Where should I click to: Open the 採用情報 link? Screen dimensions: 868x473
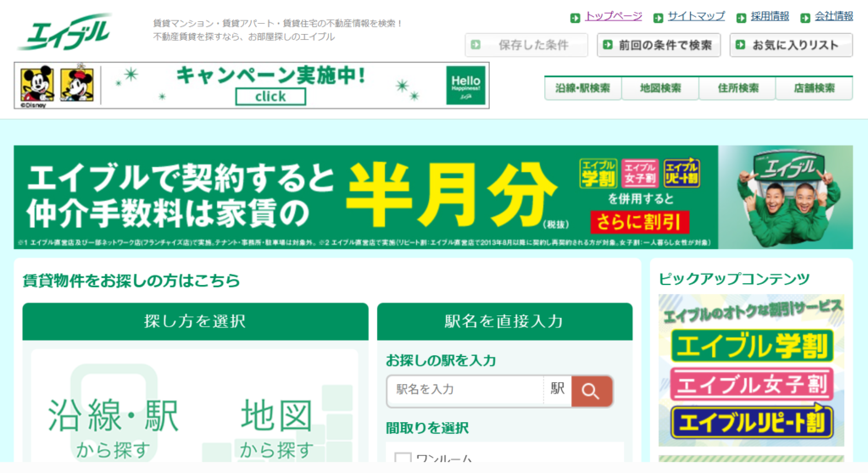coord(770,16)
